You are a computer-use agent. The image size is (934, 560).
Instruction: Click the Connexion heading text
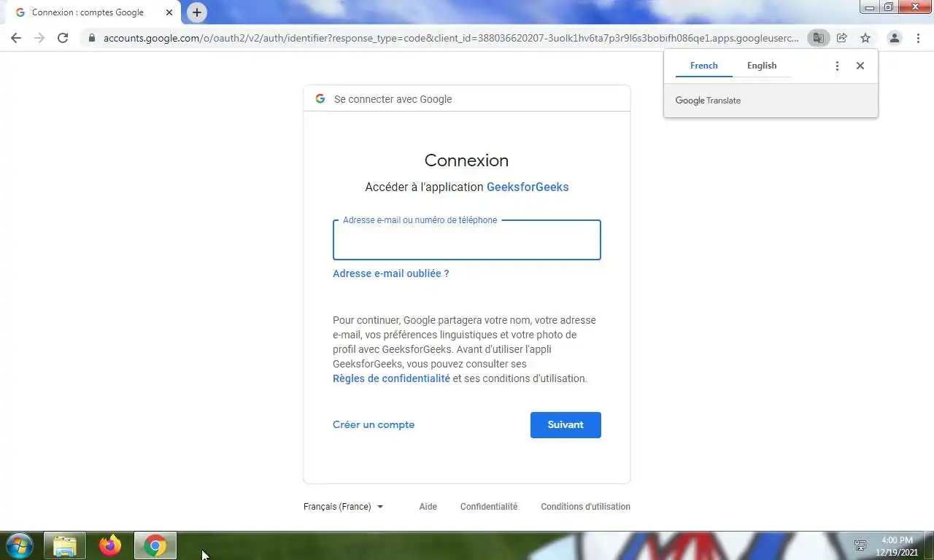point(467,160)
